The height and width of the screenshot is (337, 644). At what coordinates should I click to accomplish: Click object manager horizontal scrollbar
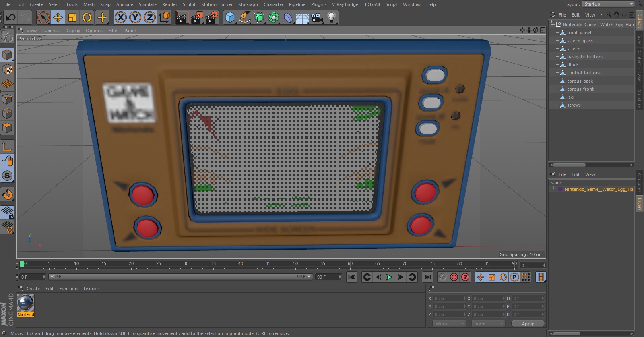coord(570,165)
